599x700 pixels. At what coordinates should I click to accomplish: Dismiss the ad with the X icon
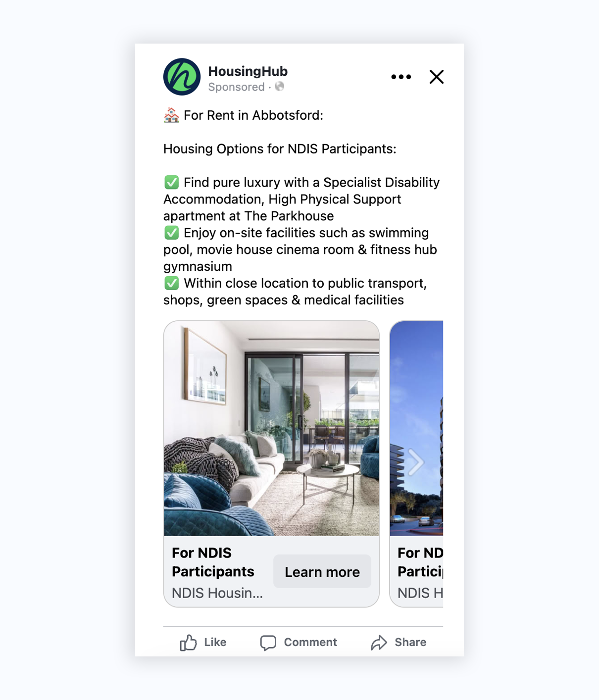[x=436, y=77]
